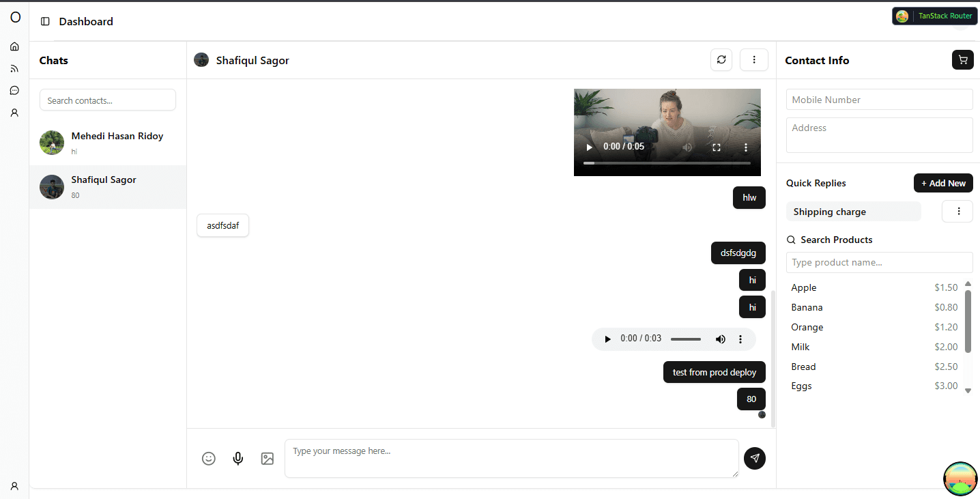Image resolution: width=980 pixels, height=499 pixels.
Task: Open Mehedi Hasan Ridoy chat
Action: click(108, 143)
